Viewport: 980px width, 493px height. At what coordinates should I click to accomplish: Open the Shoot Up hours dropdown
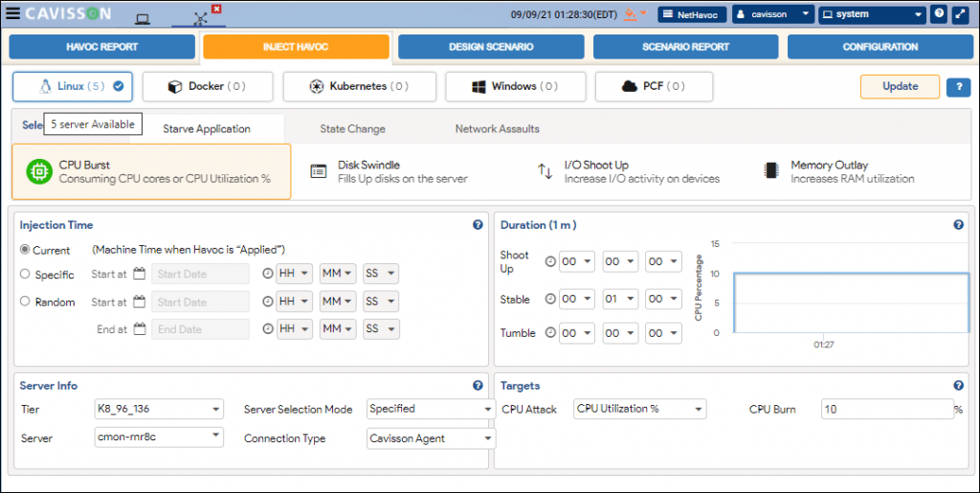tap(576, 261)
